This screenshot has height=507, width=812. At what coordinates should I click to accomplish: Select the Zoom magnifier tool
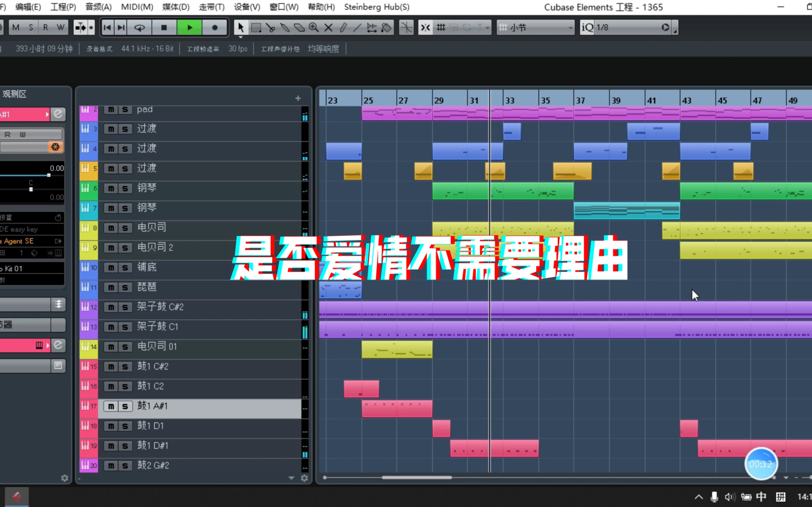[314, 28]
